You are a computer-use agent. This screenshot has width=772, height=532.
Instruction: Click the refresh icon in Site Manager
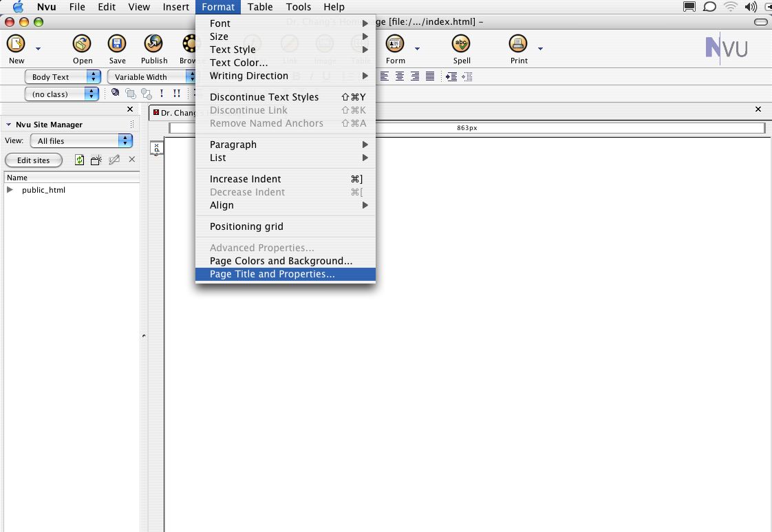[80, 160]
